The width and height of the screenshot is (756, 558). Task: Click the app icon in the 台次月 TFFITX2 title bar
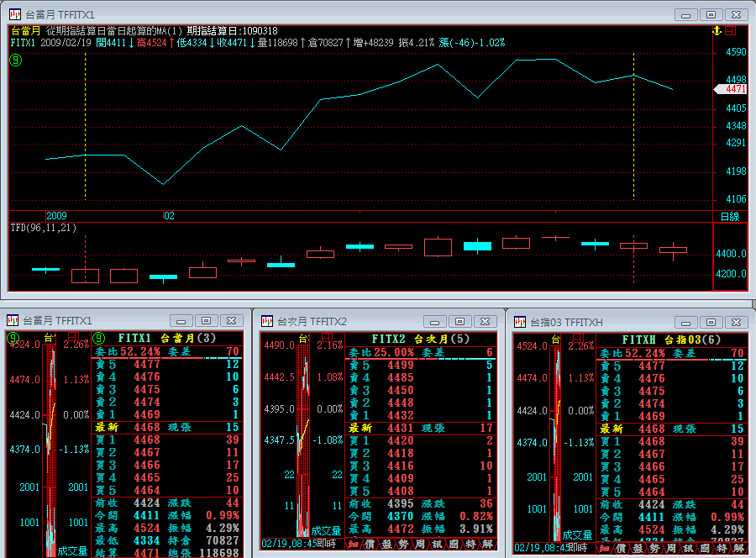click(x=266, y=321)
